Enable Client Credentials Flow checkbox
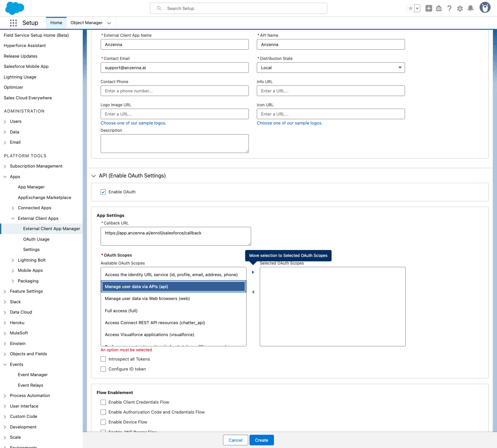Viewport: 497px width, 448px height. [x=103, y=402]
